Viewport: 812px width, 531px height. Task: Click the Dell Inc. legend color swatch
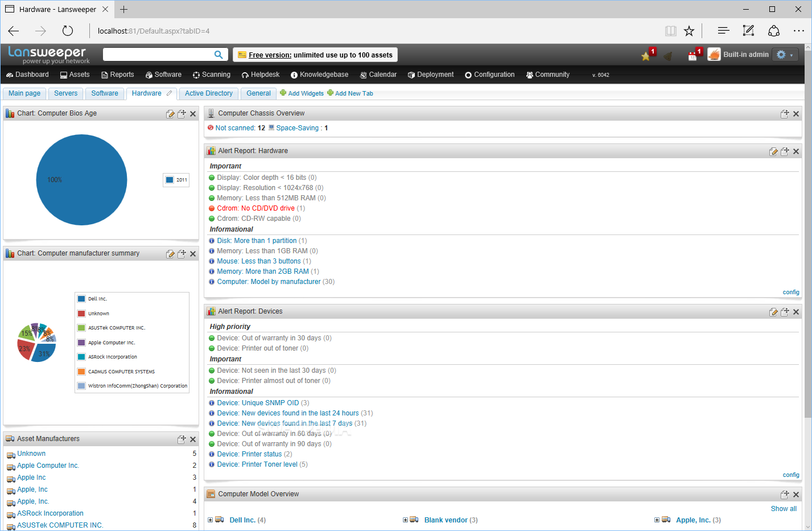pyautogui.click(x=81, y=299)
